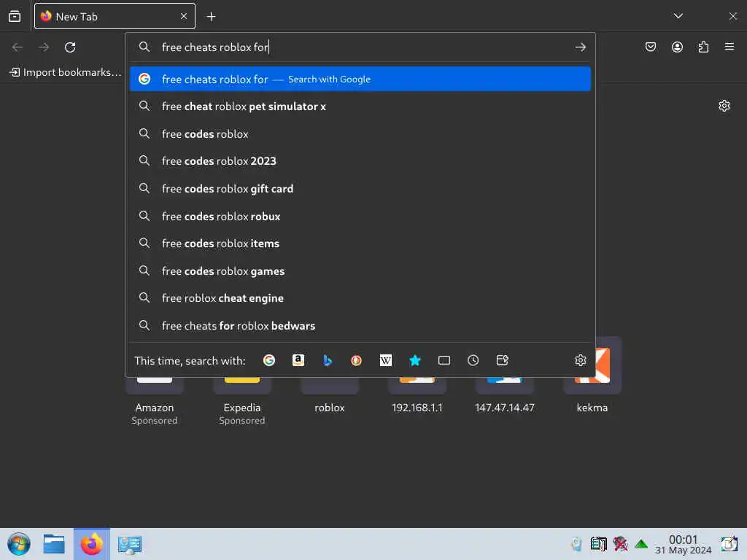Screen dimensions: 747x560
Task: Open search settings gear in dropdown
Action: pos(580,360)
